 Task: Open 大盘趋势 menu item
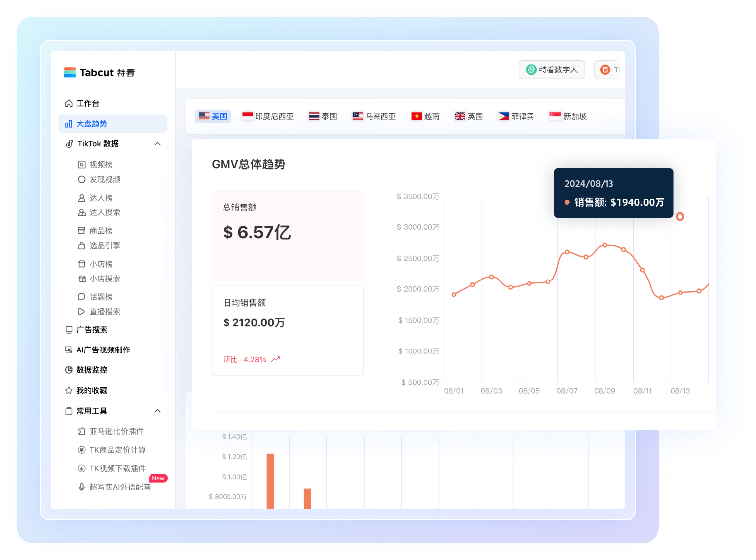[x=113, y=124]
